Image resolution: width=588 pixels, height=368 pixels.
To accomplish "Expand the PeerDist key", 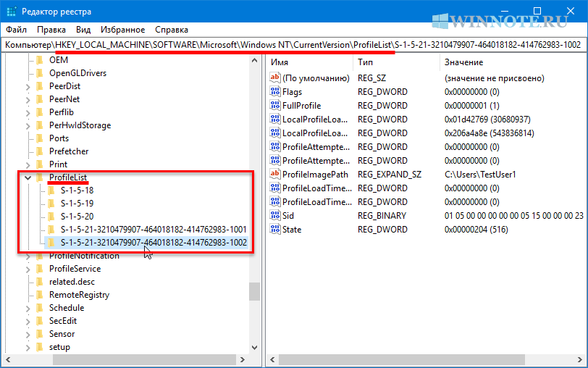I will coord(28,87).
